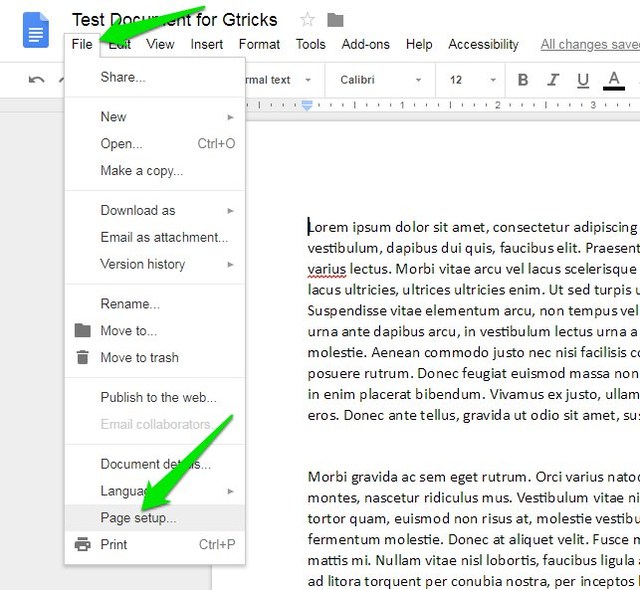Toggle underline formatting

(583, 80)
